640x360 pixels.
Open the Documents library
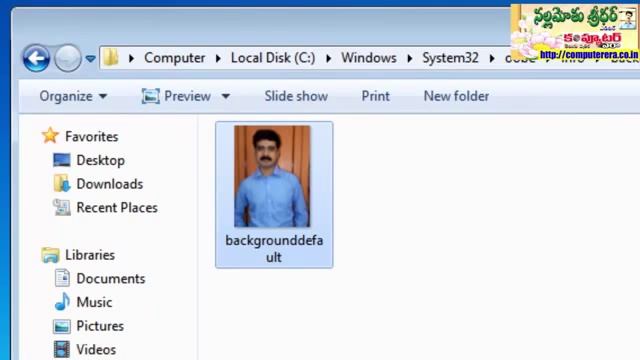pyautogui.click(x=111, y=279)
